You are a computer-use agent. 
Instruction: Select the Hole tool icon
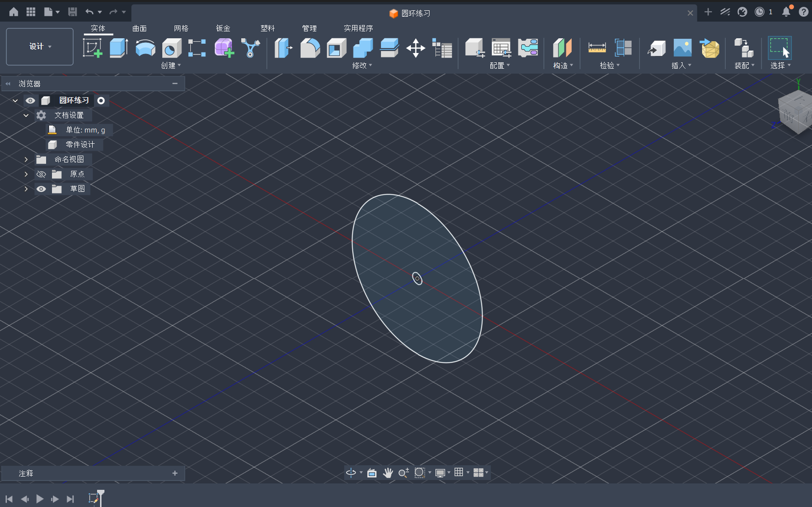coord(172,48)
